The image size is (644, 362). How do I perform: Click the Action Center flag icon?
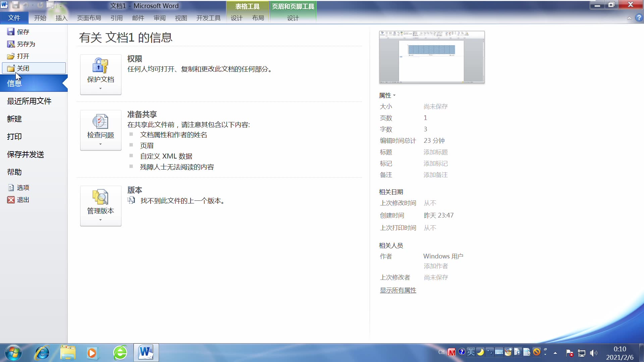570,353
